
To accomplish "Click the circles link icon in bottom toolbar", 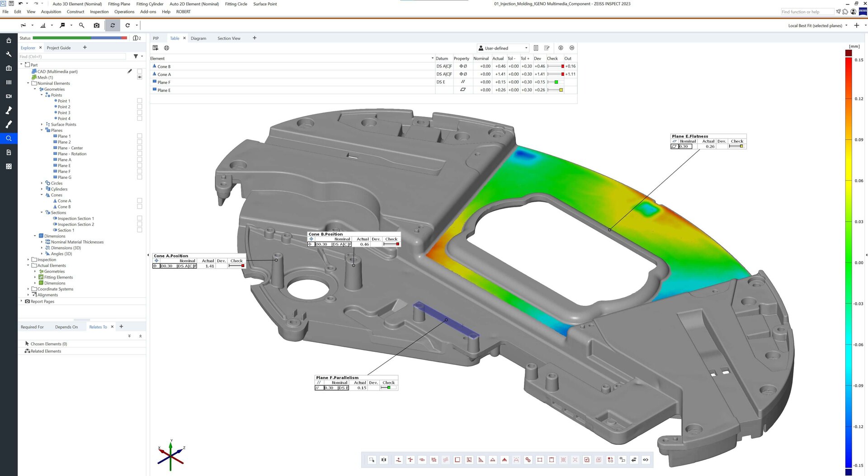I will (x=528, y=460).
